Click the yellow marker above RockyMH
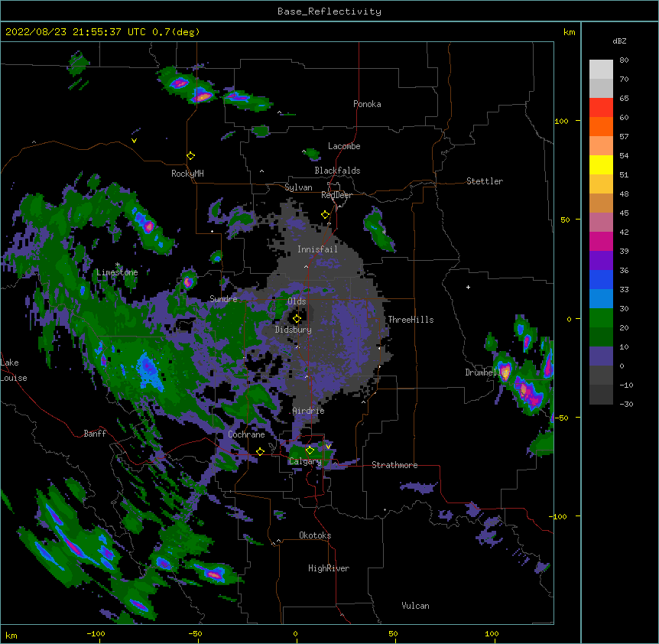Viewport: 659px width, 644px height. (190, 156)
